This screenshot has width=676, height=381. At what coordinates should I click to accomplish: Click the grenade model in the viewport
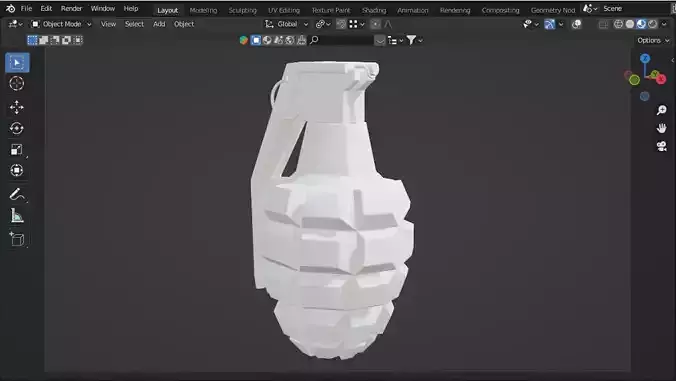point(331,211)
